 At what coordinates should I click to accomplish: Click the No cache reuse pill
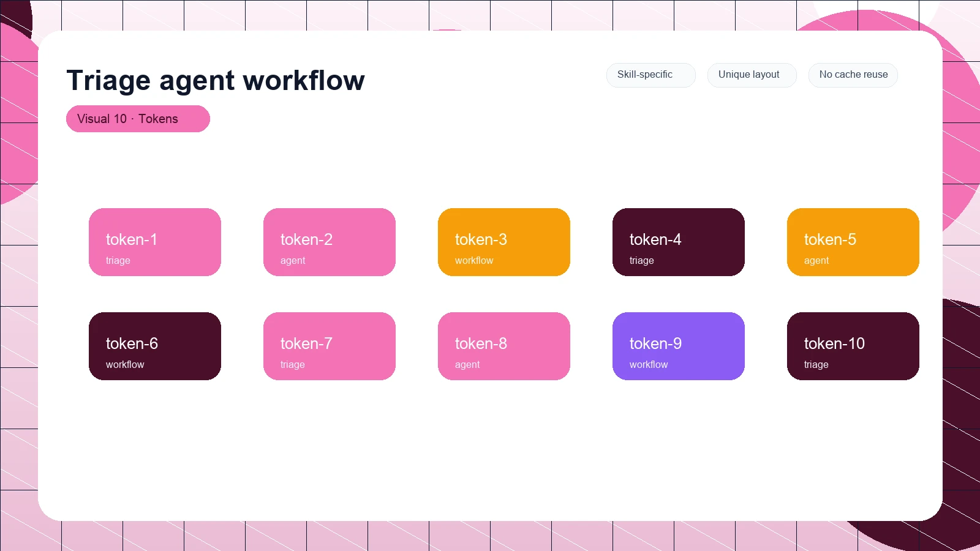853,75
